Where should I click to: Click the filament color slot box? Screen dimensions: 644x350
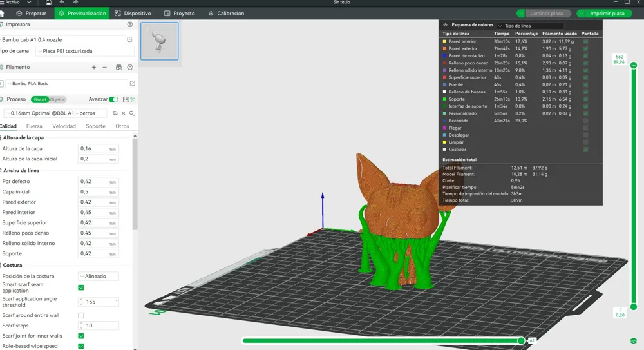point(1,84)
